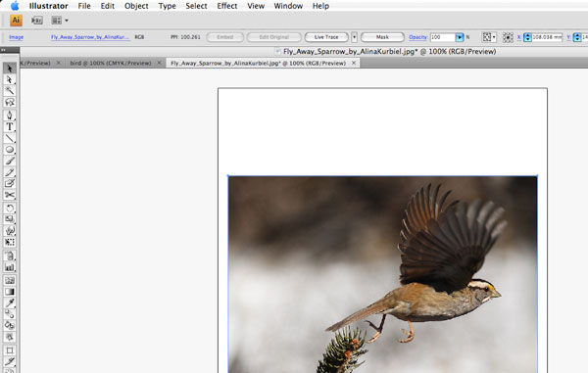588x373 pixels.
Task: Click the Y coordinate link label
Action: (x=568, y=37)
